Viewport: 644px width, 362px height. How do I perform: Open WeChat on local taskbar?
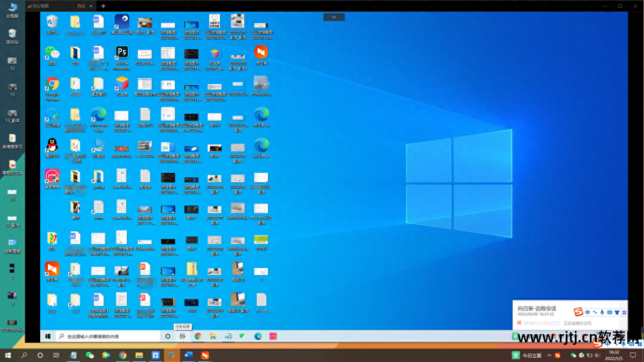pos(90,355)
